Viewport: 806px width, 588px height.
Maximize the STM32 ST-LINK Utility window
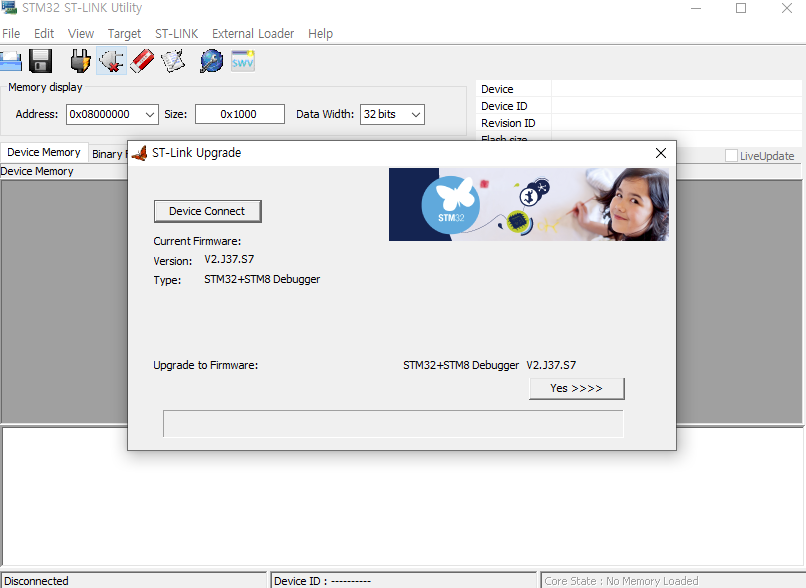pyautogui.click(x=741, y=8)
